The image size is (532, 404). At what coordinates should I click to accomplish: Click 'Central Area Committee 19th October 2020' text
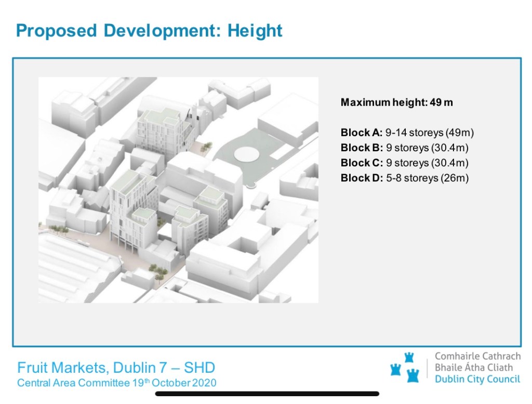point(116,383)
